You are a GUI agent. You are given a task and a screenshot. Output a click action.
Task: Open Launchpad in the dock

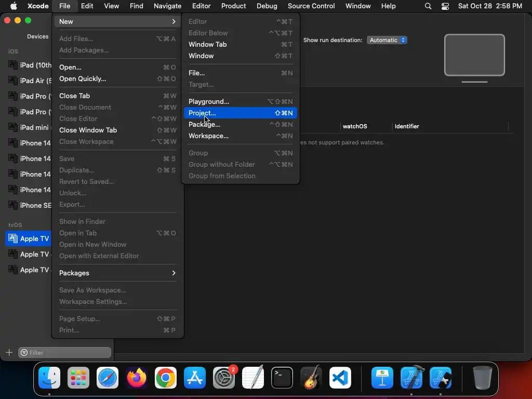tap(78, 378)
